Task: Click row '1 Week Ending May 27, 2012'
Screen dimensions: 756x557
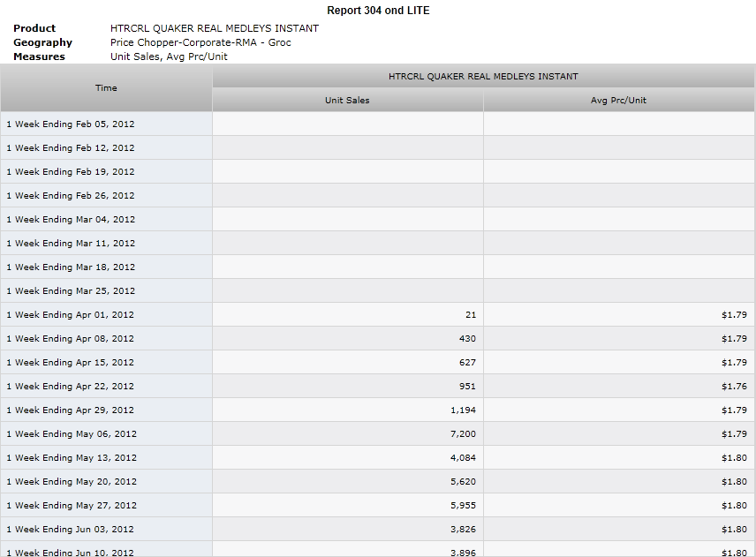Action: click(x=377, y=506)
